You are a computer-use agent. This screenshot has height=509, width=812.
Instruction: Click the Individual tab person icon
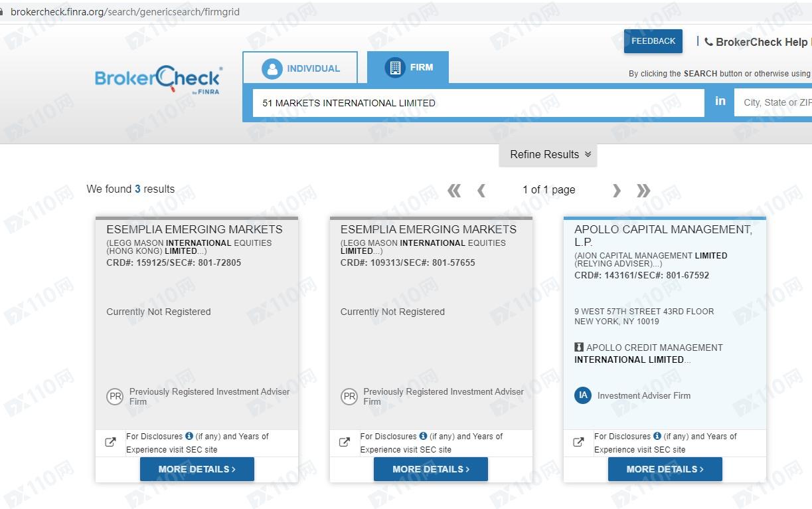[x=272, y=68]
